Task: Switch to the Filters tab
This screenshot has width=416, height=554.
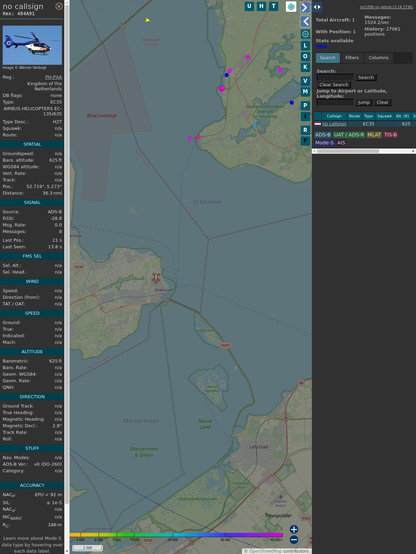Action: [352, 58]
